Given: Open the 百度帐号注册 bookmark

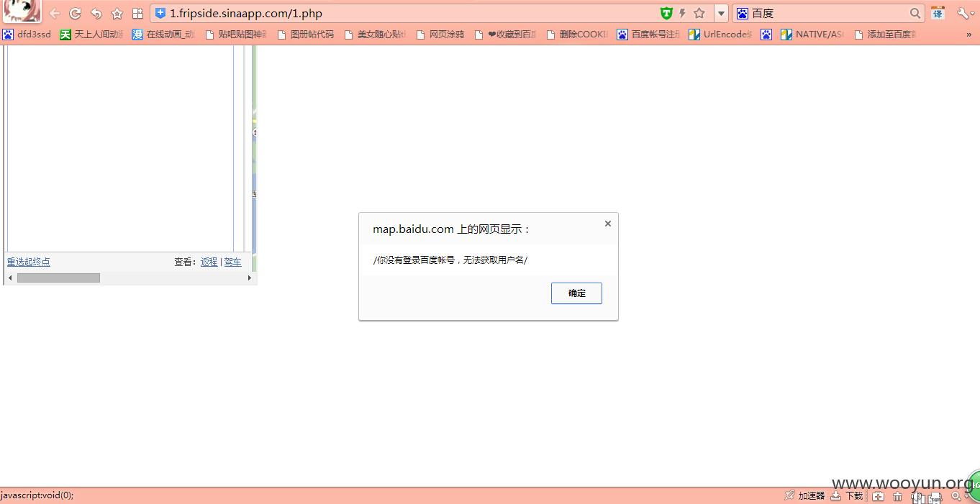Looking at the screenshot, I should tap(648, 35).
